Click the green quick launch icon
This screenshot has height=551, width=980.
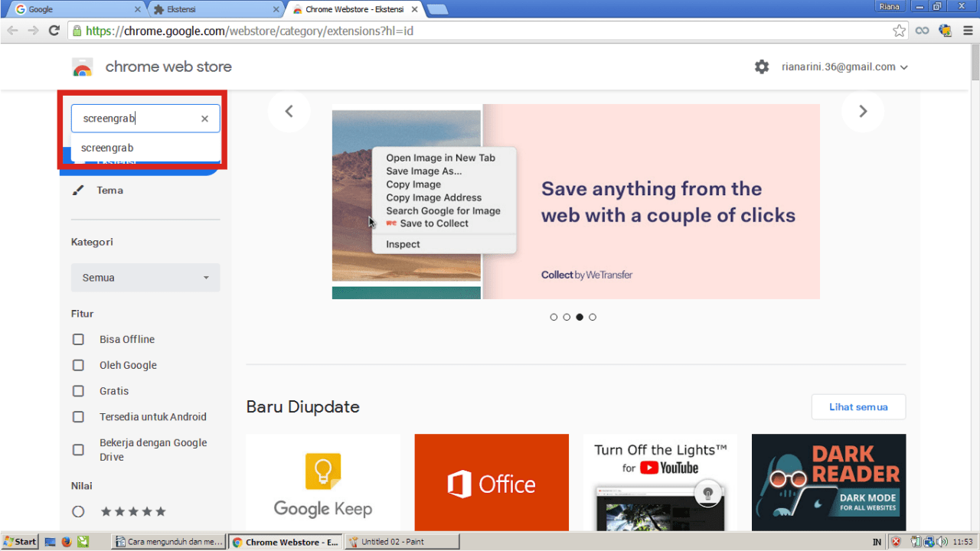pyautogui.click(x=83, y=542)
